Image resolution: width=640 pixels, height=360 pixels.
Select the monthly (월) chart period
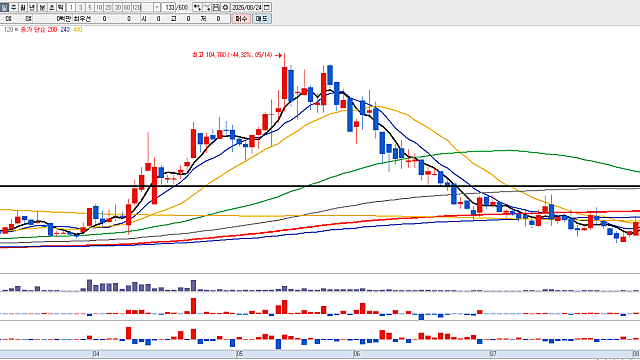[23, 7]
